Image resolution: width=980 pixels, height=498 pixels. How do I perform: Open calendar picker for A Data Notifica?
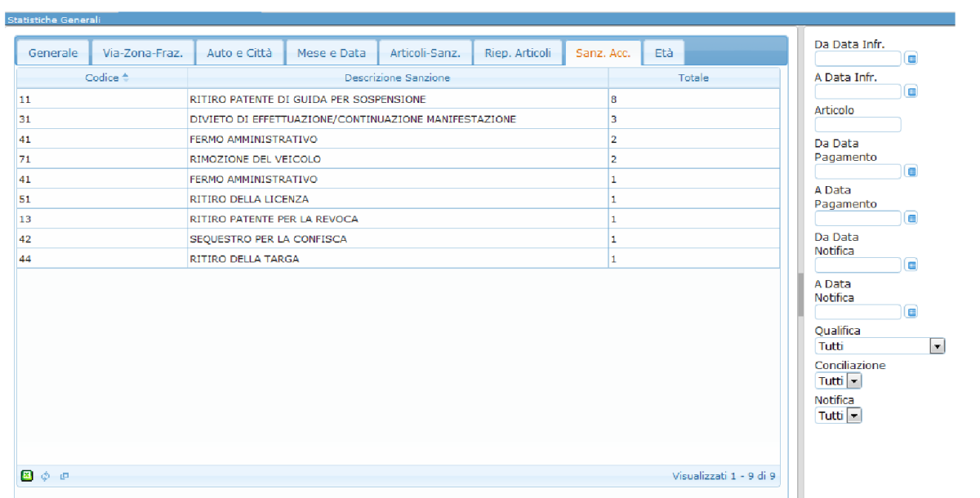[x=911, y=312]
